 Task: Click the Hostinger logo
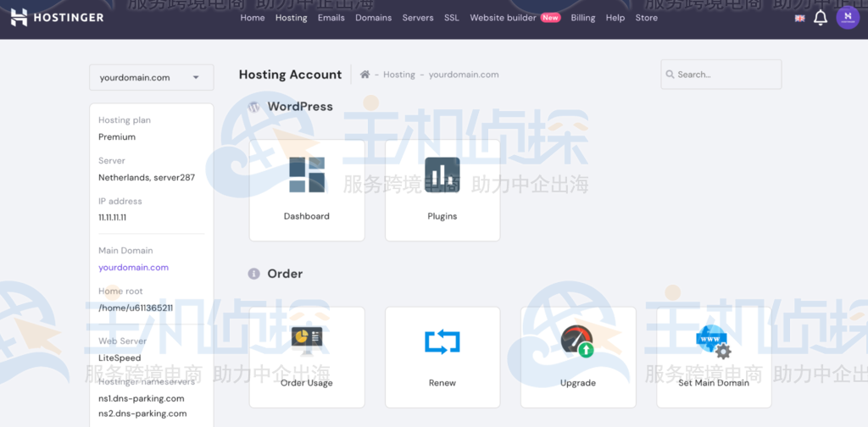tap(57, 17)
